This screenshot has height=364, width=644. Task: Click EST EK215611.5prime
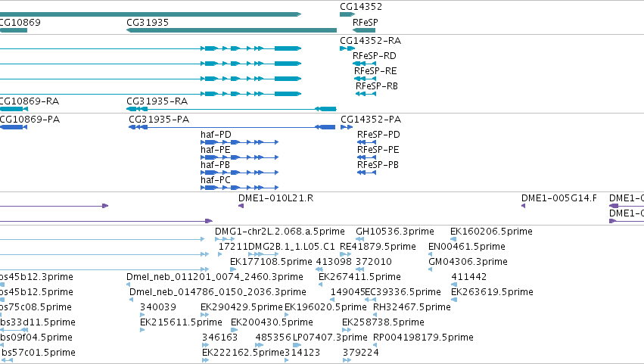pyautogui.click(x=181, y=322)
